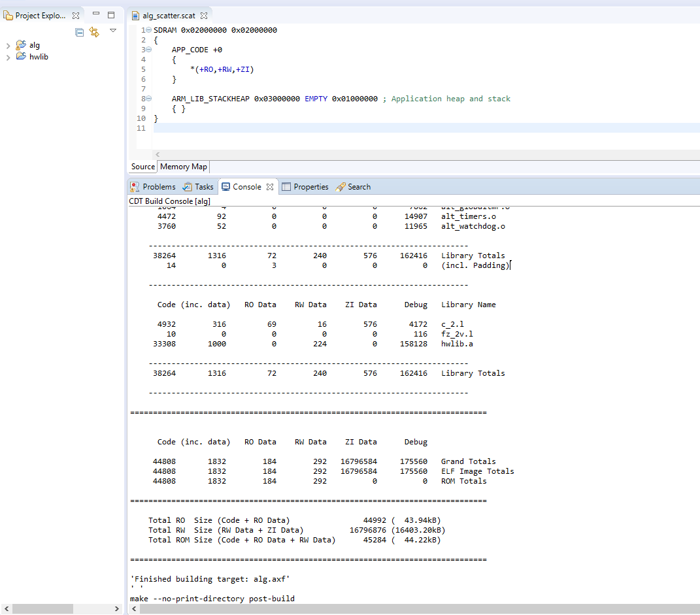The width and height of the screenshot is (700, 615).
Task: Open the Problems view tab
Action: tap(153, 187)
